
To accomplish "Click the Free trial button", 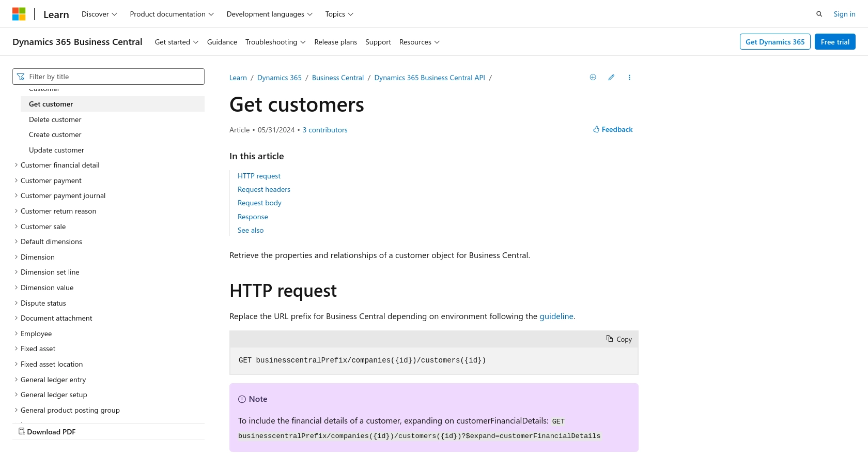I will pyautogui.click(x=835, y=42).
